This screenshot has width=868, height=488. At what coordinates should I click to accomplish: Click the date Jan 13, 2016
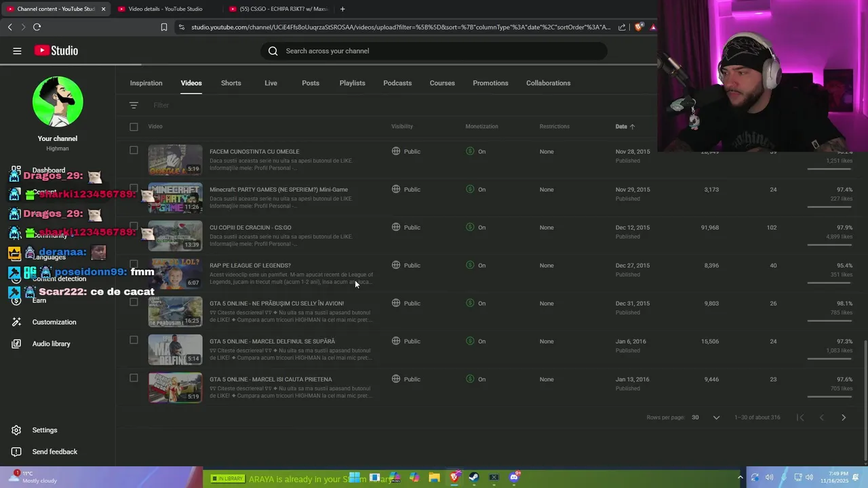point(632,380)
